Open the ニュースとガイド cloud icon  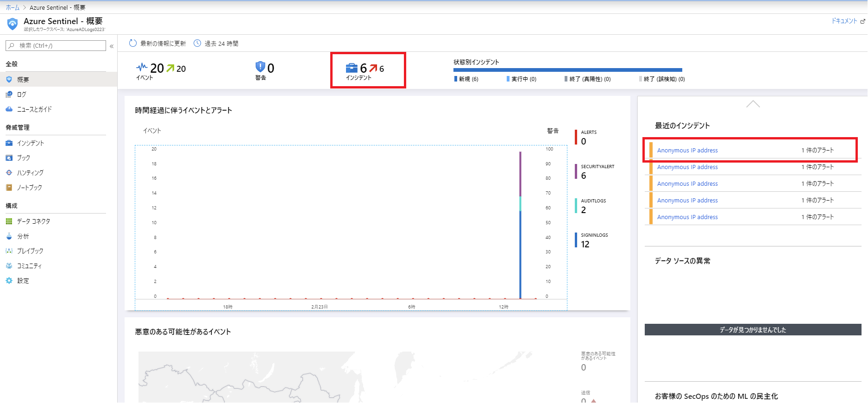pos(9,109)
